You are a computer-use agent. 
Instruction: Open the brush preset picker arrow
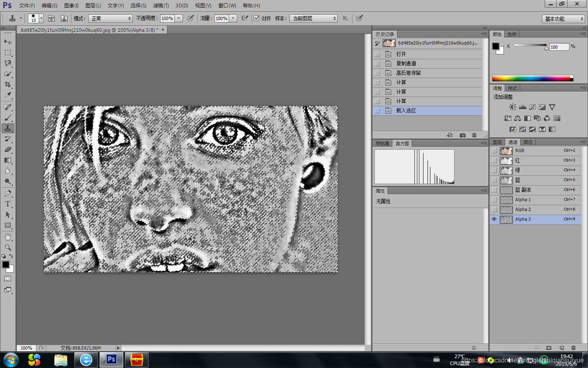pyautogui.click(x=41, y=18)
